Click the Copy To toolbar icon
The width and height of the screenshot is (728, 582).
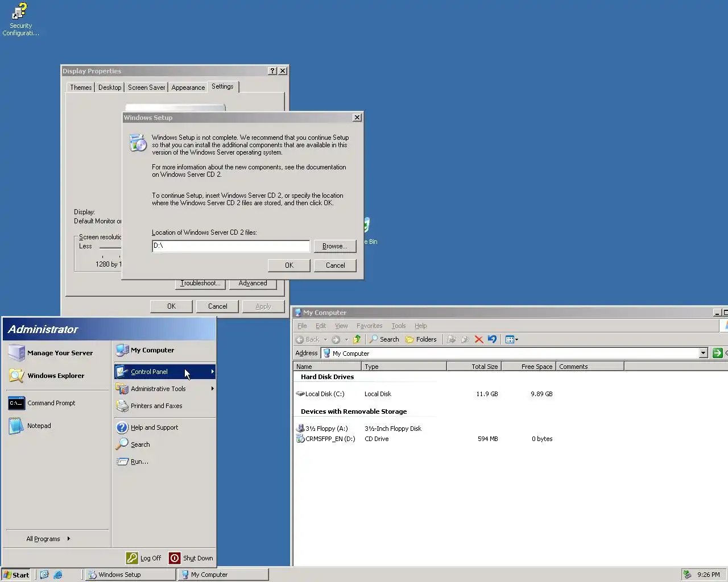465,339
